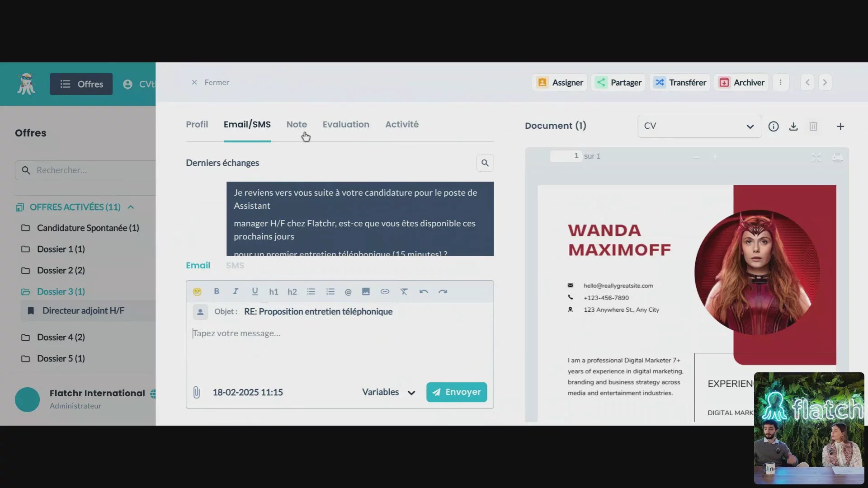Insert a numbered list

330,292
